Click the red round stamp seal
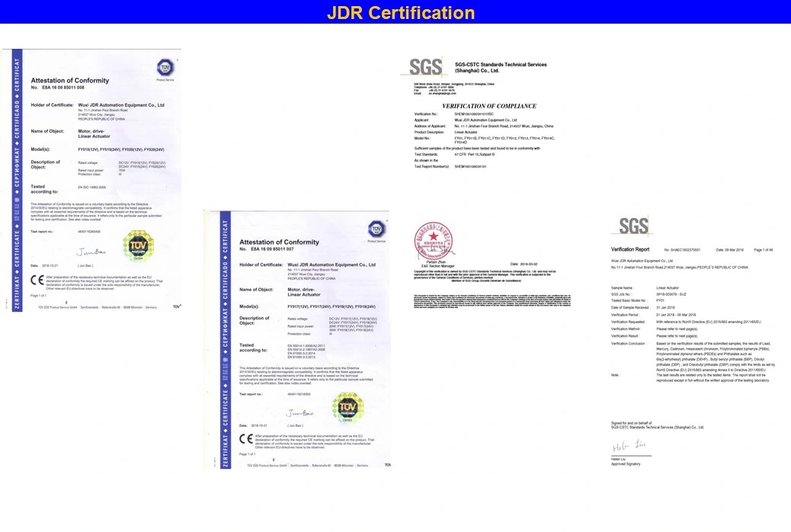 434,240
